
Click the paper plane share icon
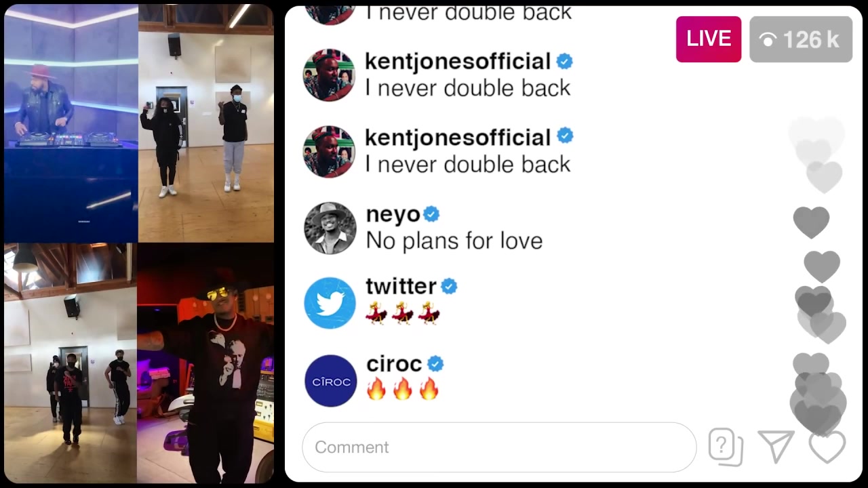(776, 447)
